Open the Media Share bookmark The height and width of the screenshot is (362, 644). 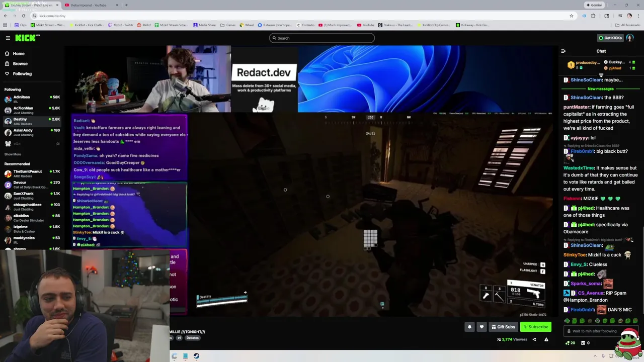click(204, 25)
